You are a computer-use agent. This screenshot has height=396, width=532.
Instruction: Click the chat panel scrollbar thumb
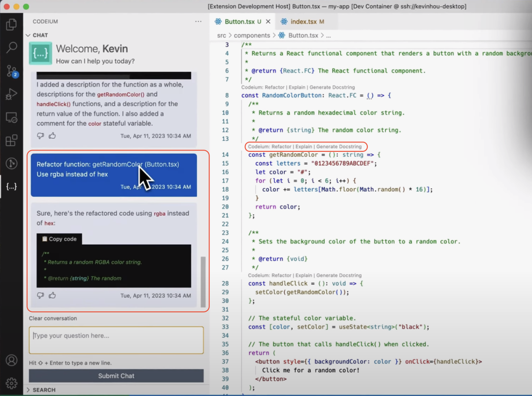click(203, 282)
